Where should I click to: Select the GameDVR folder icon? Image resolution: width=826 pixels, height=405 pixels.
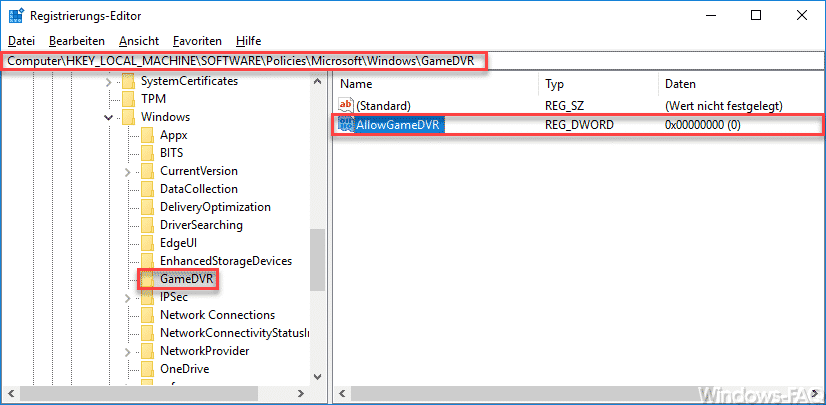(148, 279)
